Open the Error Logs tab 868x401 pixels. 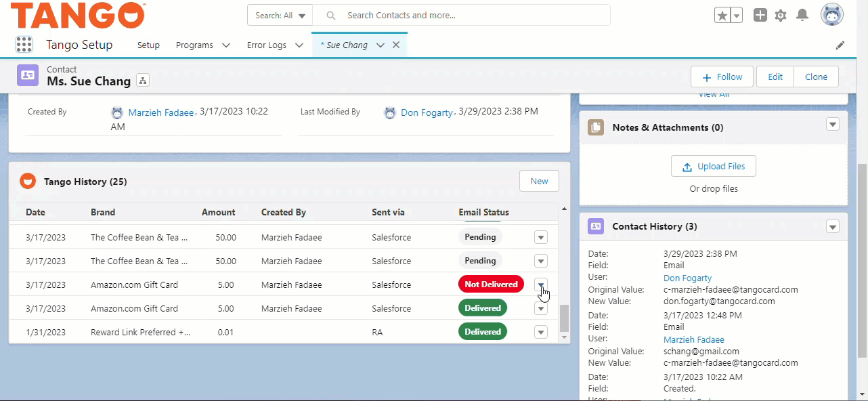coord(266,45)
